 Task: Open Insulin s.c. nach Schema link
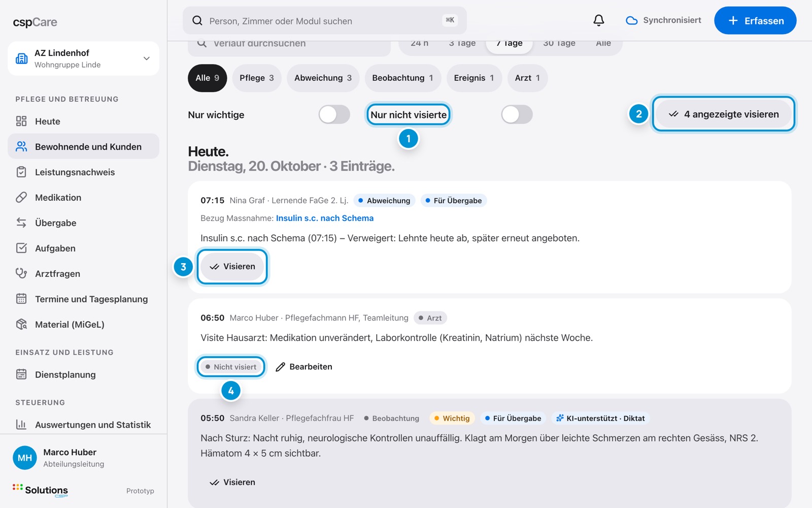point(325,218)
